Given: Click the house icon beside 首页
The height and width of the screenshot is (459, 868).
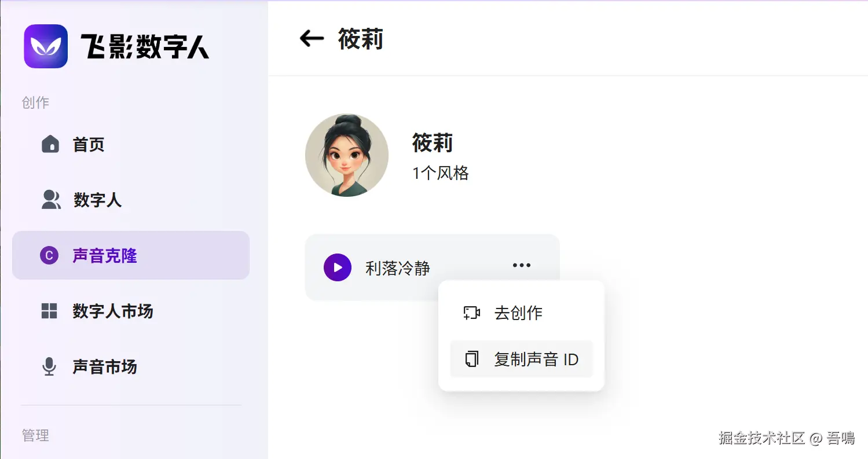Looking at the screenshot, I should (x=50, y=144).
